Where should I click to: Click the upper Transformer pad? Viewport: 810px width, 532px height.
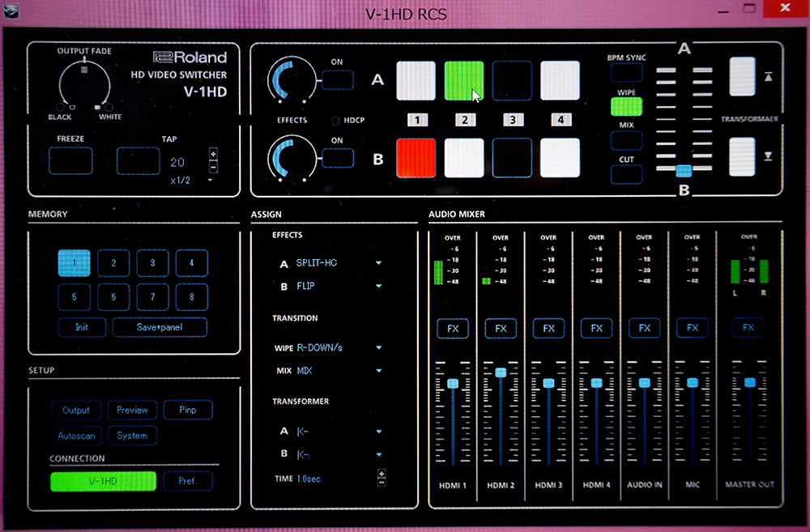(742, 76)
